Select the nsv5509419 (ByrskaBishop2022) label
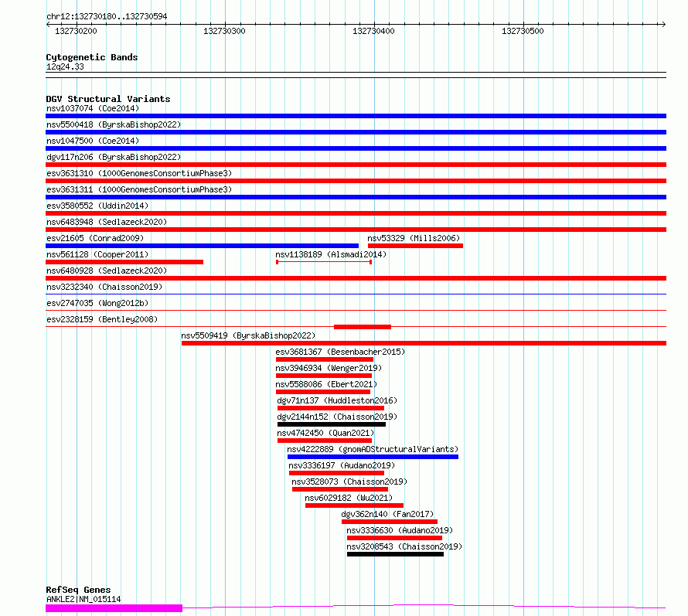This screenshot has width=688, height=616. [x=248, y=335]
